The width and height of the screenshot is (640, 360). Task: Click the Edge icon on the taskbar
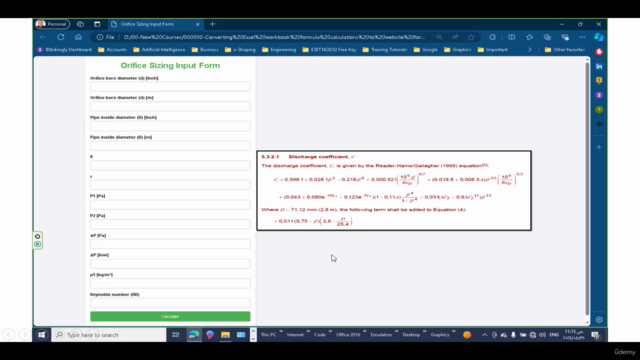[x=194, y=335]
